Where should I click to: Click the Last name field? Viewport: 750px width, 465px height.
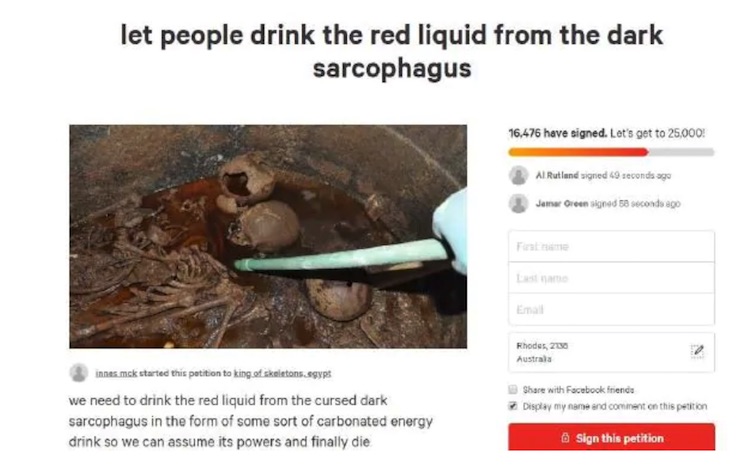[611, 278]
